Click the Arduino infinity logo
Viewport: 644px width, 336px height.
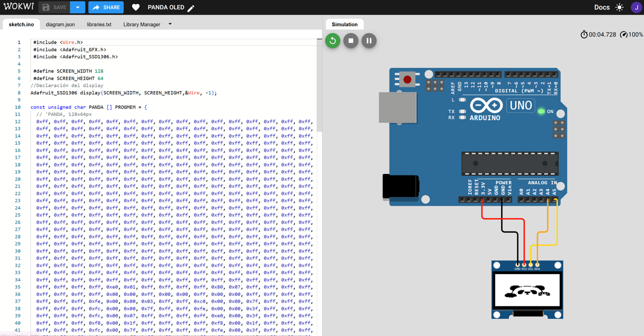coord(486,106)
